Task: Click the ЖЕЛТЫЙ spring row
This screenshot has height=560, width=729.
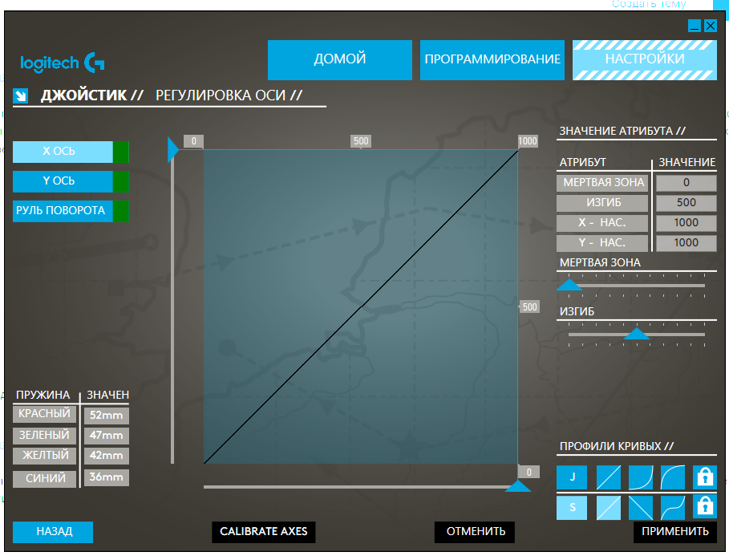Action: coord(45,456)
